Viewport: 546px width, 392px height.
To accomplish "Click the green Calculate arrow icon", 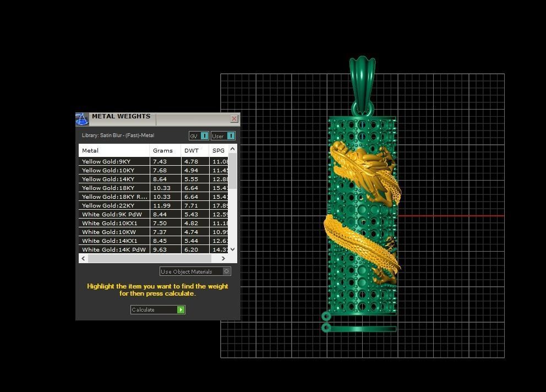I will [181, 309].
